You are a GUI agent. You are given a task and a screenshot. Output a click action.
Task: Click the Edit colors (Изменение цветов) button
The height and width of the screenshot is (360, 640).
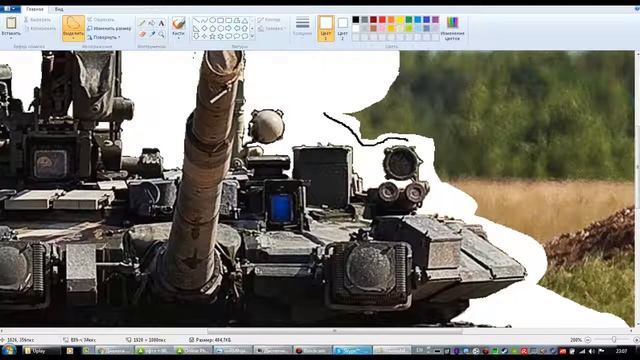[x=452, y=28]
